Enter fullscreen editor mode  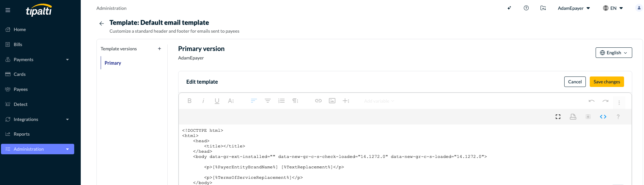point(558,117)
